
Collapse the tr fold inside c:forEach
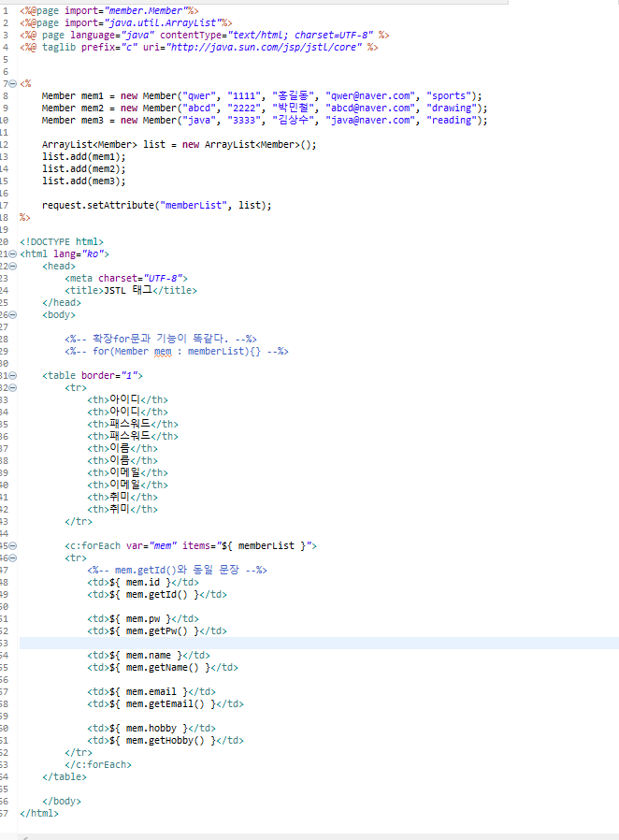pos(13,558)
